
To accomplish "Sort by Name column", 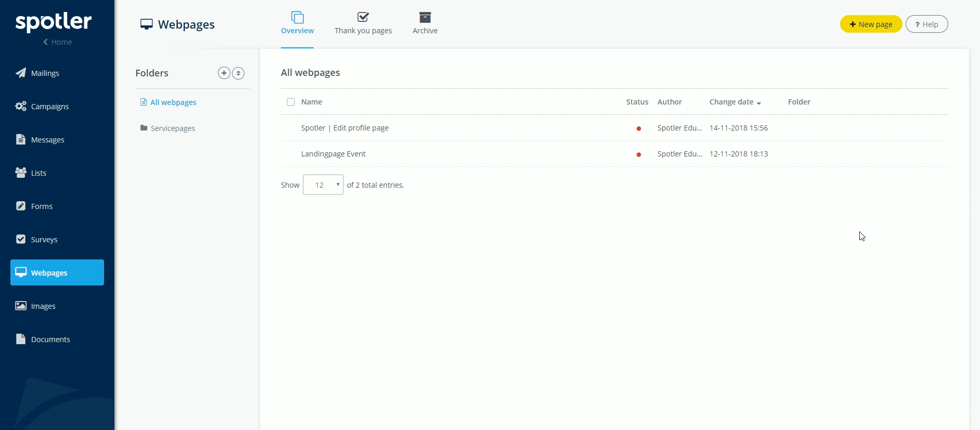I will pyautogui.click(x=312, y=102).
